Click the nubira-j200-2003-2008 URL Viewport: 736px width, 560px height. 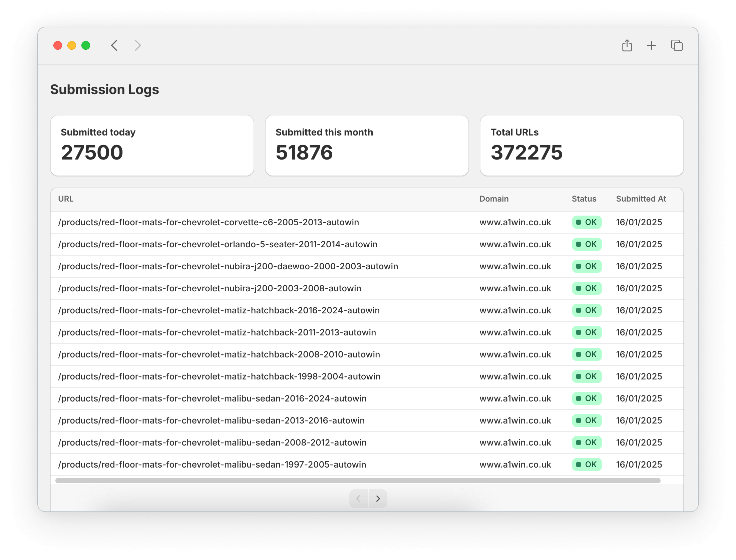click(x=210, y=288)
